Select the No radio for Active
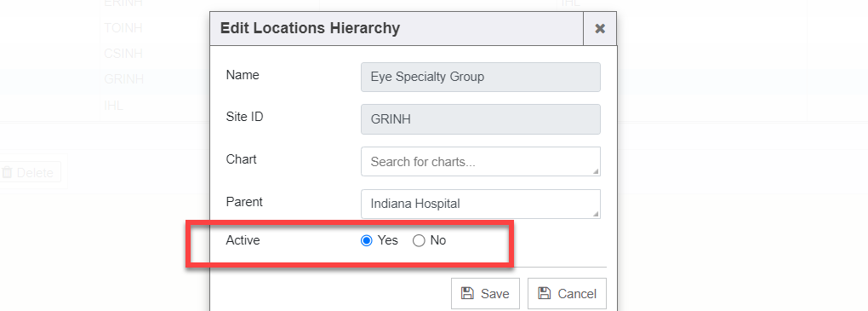The width and height of the screenshot is (868, 311). point(419,240)
